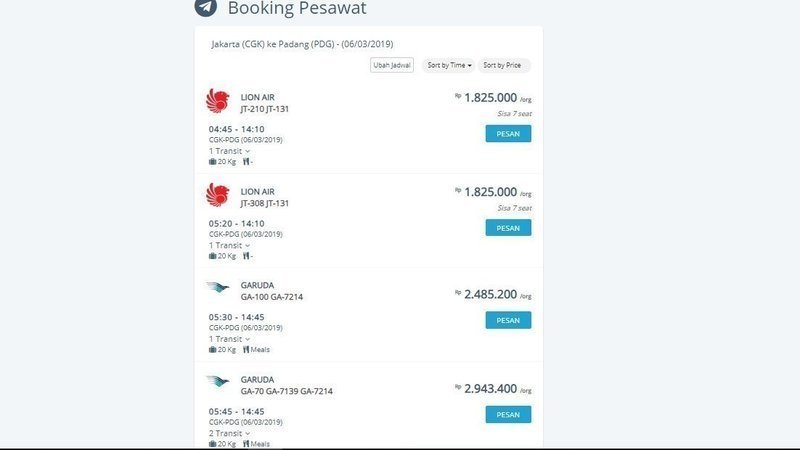This screenshot has height=450, width=800.
Task: Click the Garuda logo for GA-70 flight
Action: [218, 381]
